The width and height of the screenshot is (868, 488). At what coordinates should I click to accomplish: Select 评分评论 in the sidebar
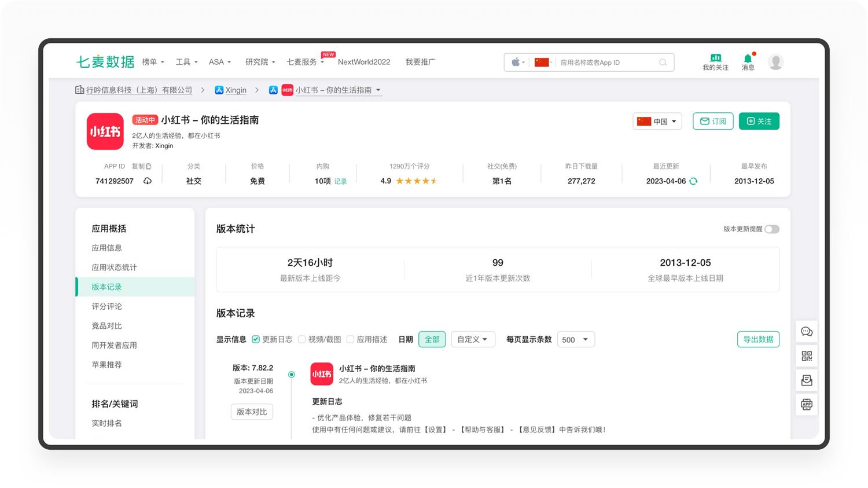point(106,306)
